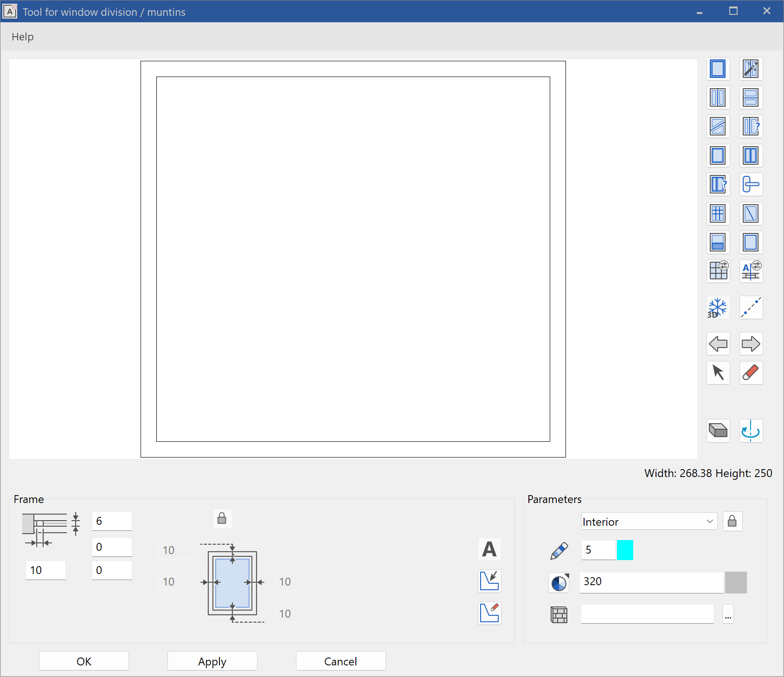Click the profile edit pencil icon
The height and width of the screenshot is (677, 784).
point(489,613)
